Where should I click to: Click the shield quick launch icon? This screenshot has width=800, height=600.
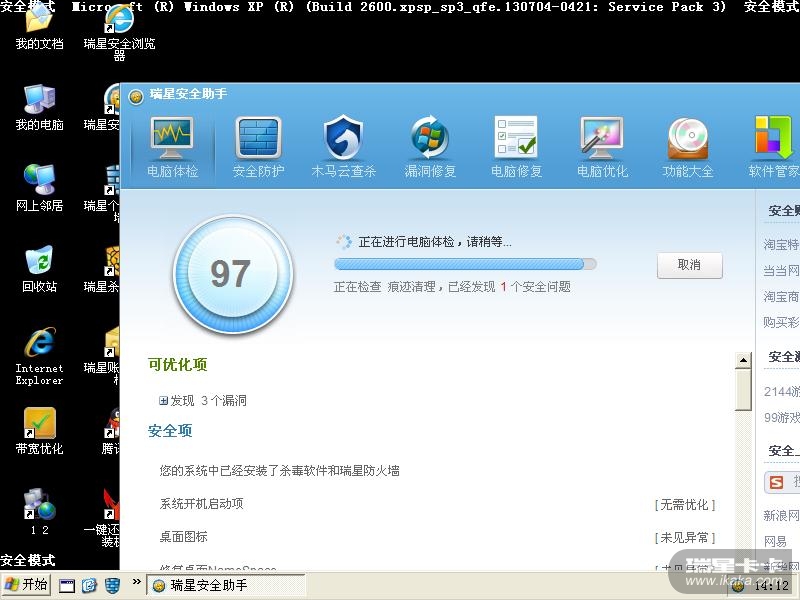112,585
